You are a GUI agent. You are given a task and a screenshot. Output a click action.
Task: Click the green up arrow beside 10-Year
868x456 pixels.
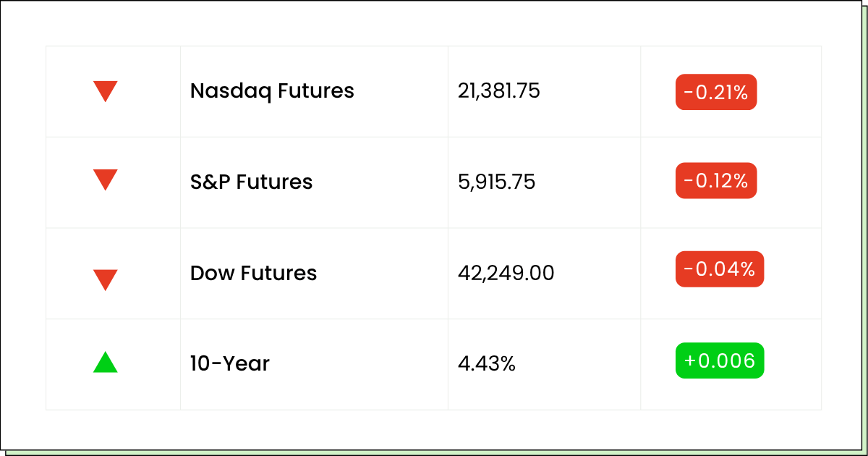(106, 362)
